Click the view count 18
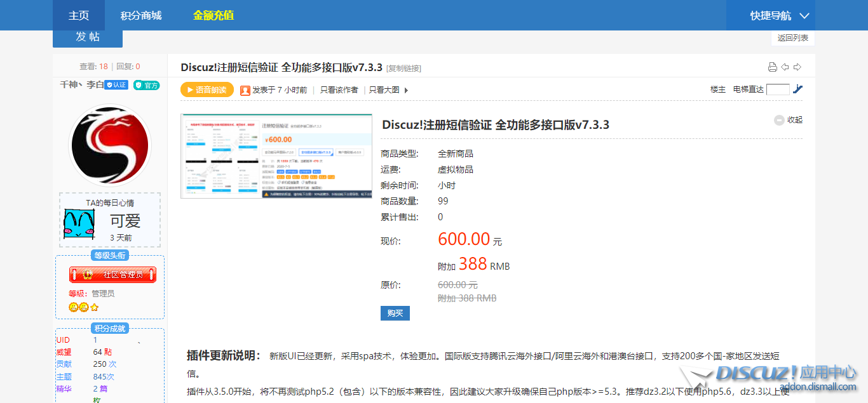This screenshot has height=403, width=868. click(x=104, y=67)
